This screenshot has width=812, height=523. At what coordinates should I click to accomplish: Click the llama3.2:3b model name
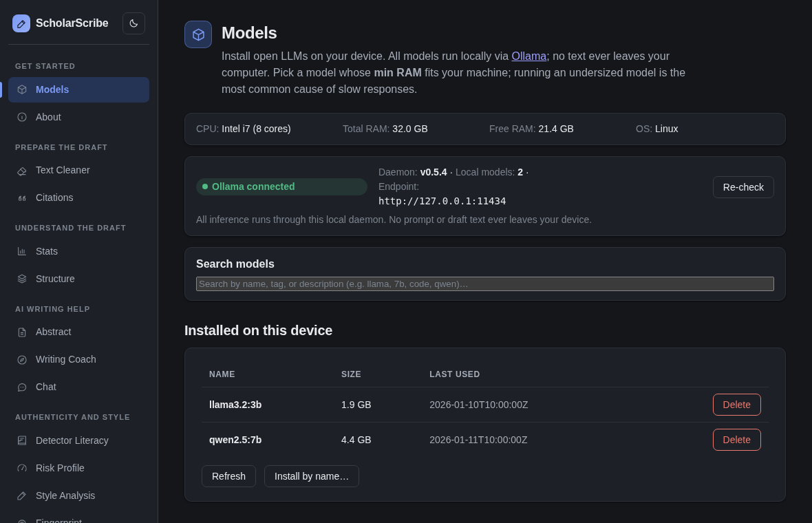(235, 405)
